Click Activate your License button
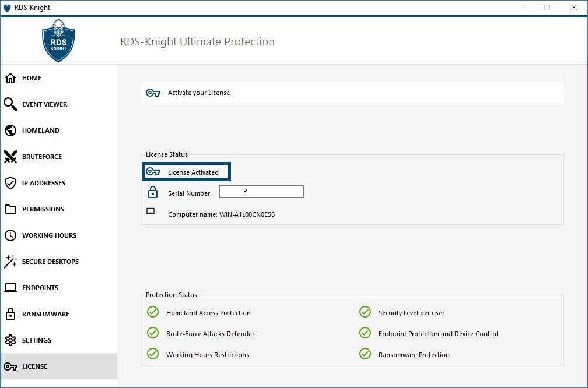Viewport: 588px width, 388px height. coord(352,93)
